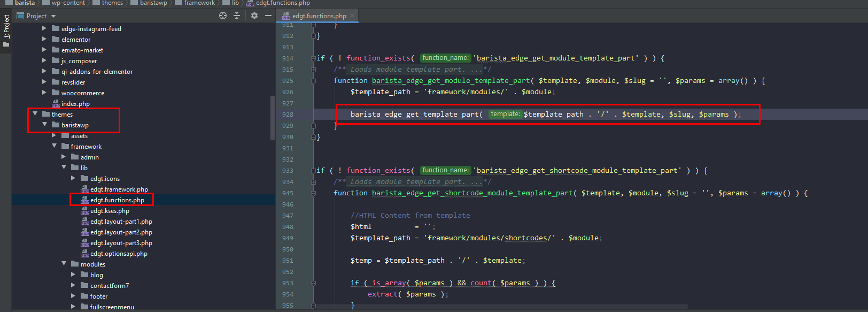Select edgt.functions.php in the project tree
Viewport: 868px width, 312px height.
point(117,200)
